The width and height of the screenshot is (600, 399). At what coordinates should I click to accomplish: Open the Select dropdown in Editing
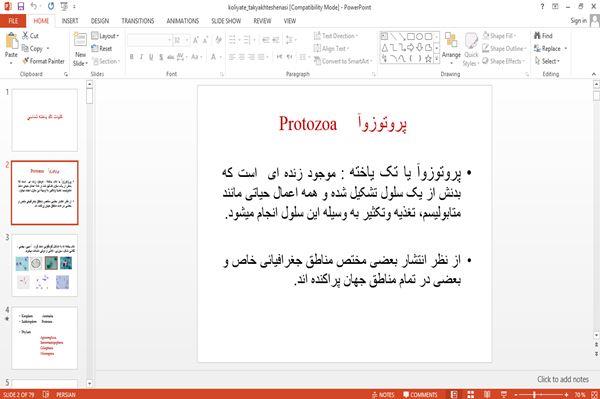pyautogui.click(x=547, y=61)
